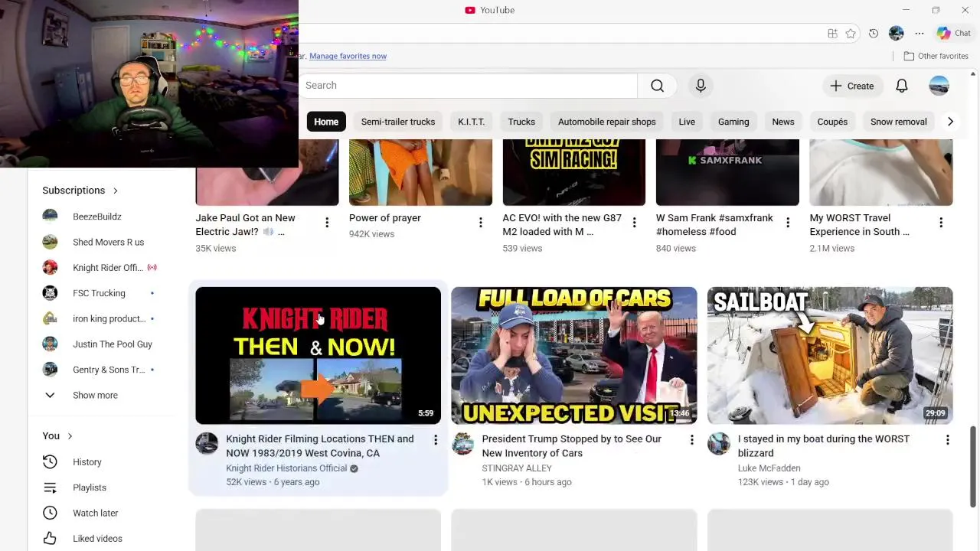Screen dimensions: 980x551
Task: Open the Copilot Chat button
Action: [x=954, y=33]
